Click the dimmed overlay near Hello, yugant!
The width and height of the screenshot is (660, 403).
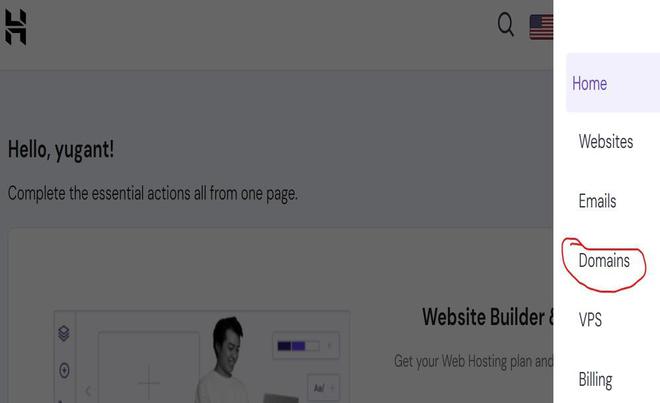tap(61, 149)
